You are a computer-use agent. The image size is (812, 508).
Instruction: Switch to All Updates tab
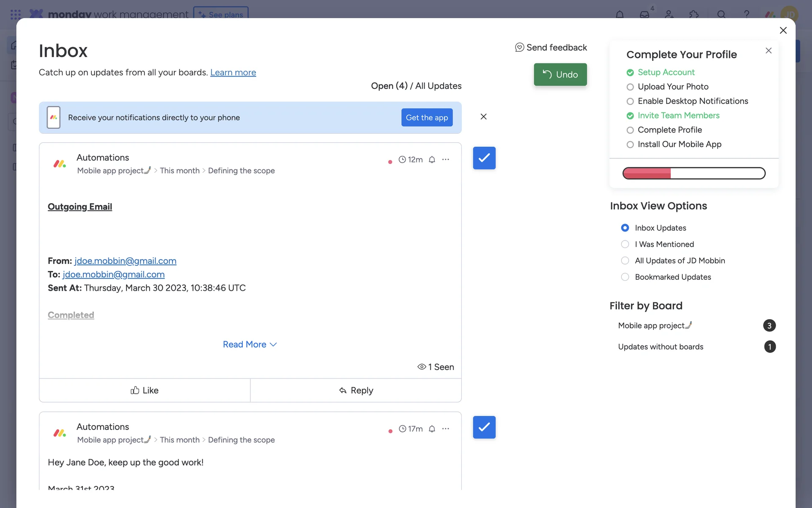[438, 86]
